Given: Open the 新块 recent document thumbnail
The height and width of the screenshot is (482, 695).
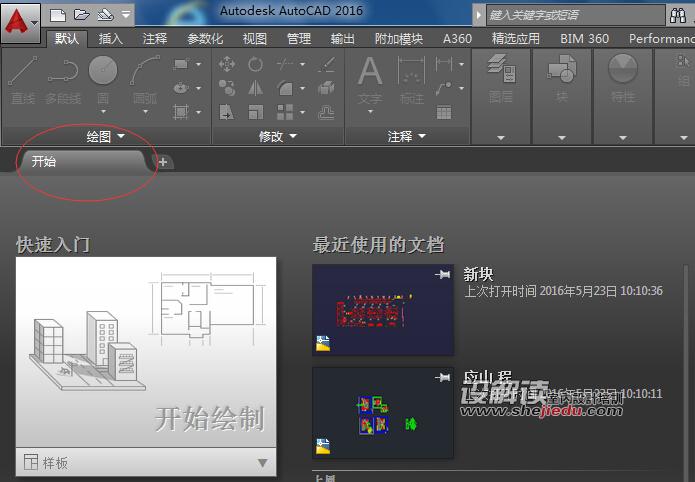Looking at the screenshot, I should [383, 310].
